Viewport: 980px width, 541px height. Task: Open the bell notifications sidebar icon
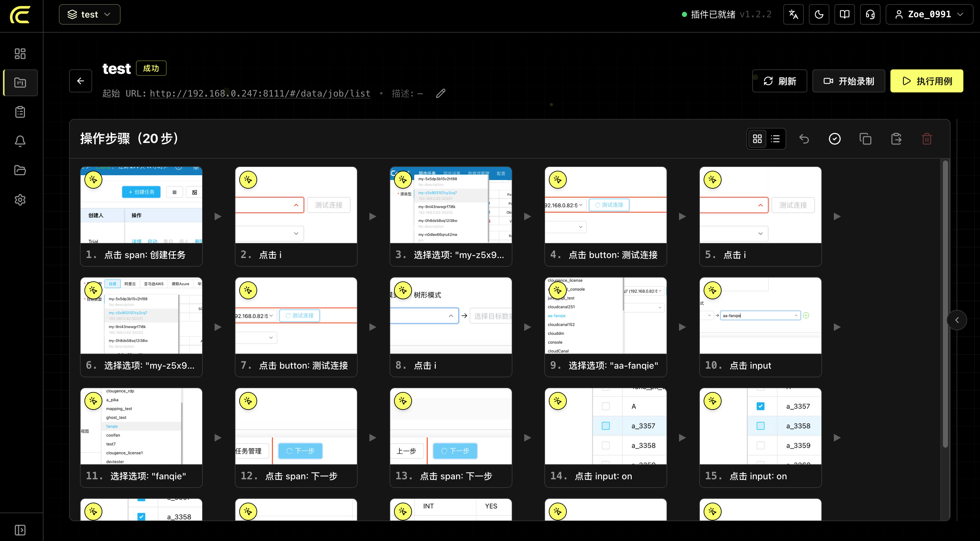[20, 141]
